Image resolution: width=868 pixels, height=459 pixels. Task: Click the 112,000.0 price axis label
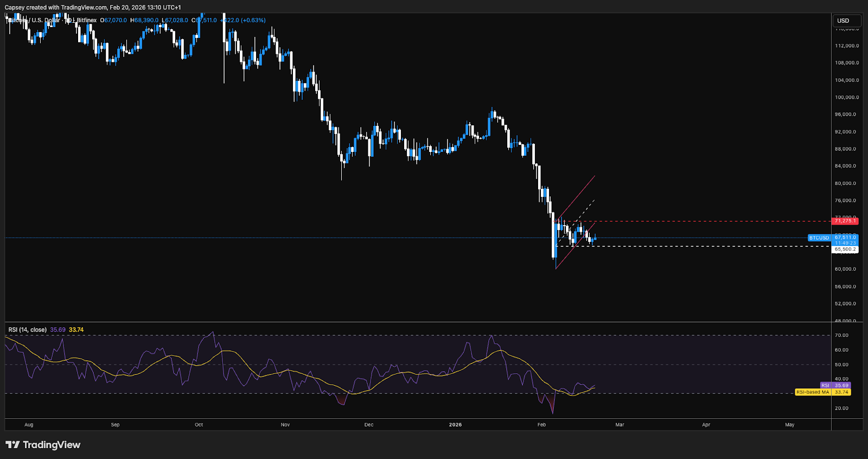click(847, 46)
